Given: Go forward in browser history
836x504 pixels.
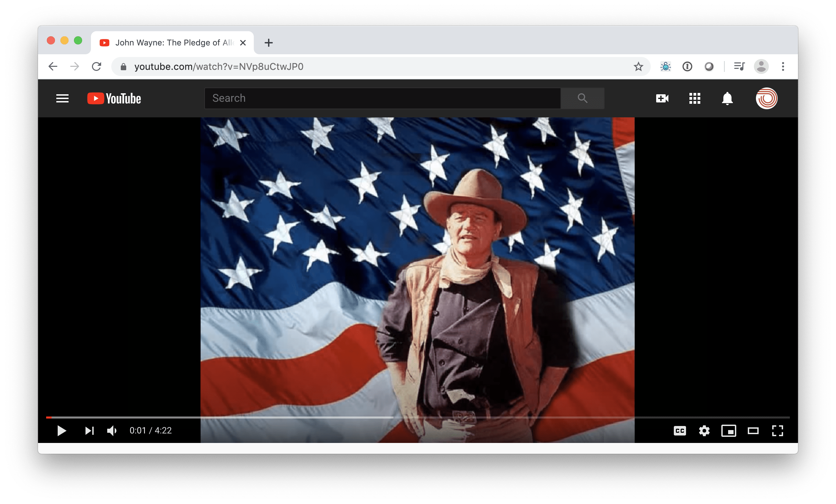Looking at the screenshot, I should [x=75, y=66].
